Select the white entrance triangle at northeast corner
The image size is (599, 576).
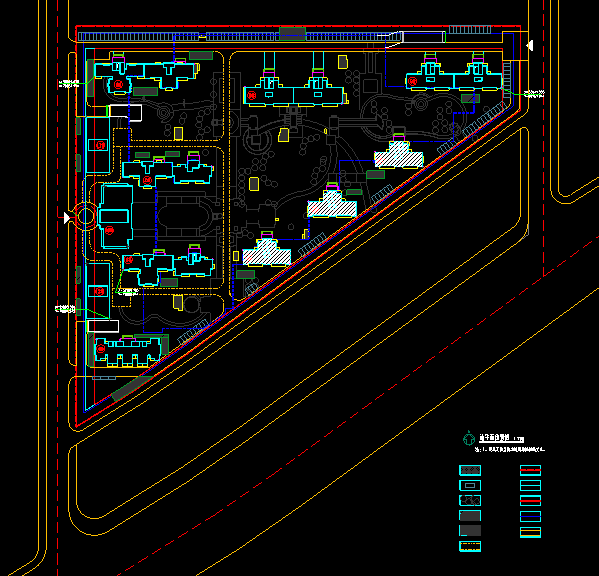click(530, 46)
